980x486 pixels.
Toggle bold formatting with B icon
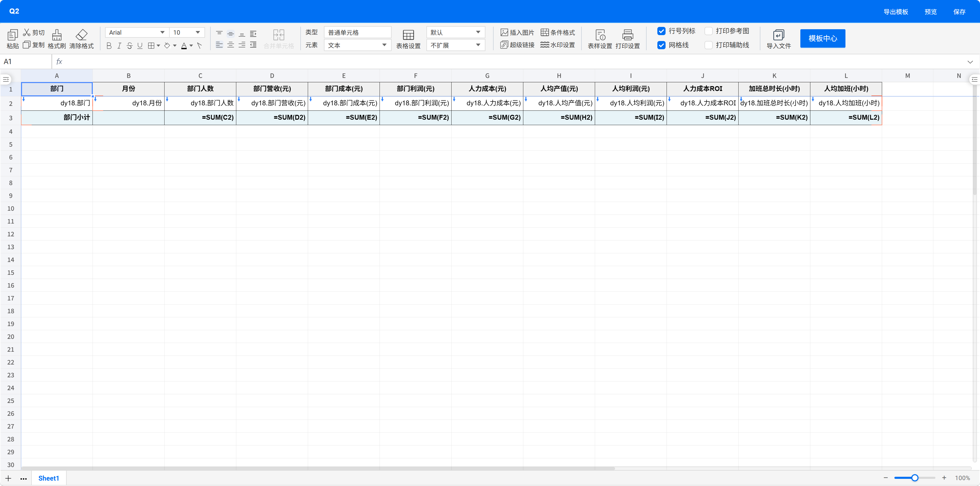(109, 46)
